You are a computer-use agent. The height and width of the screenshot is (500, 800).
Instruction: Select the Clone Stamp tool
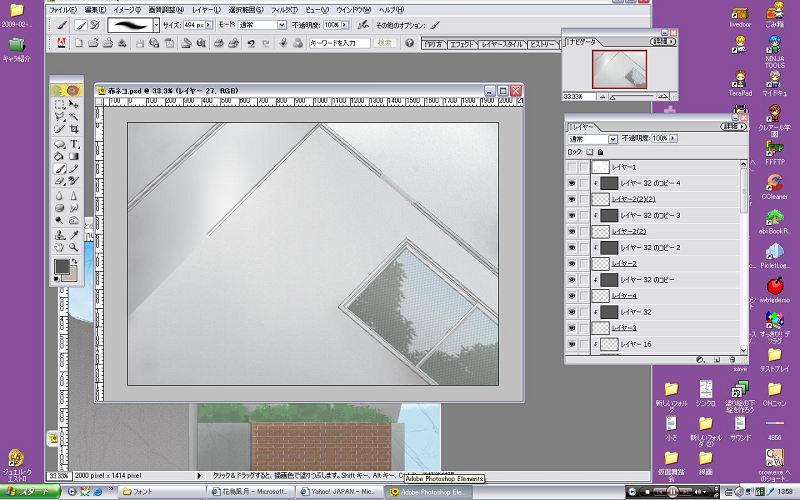pos(60,235)
